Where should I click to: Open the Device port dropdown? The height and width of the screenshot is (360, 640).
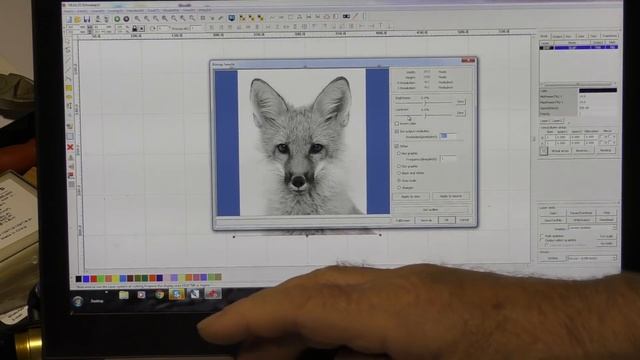coord(592,258)
